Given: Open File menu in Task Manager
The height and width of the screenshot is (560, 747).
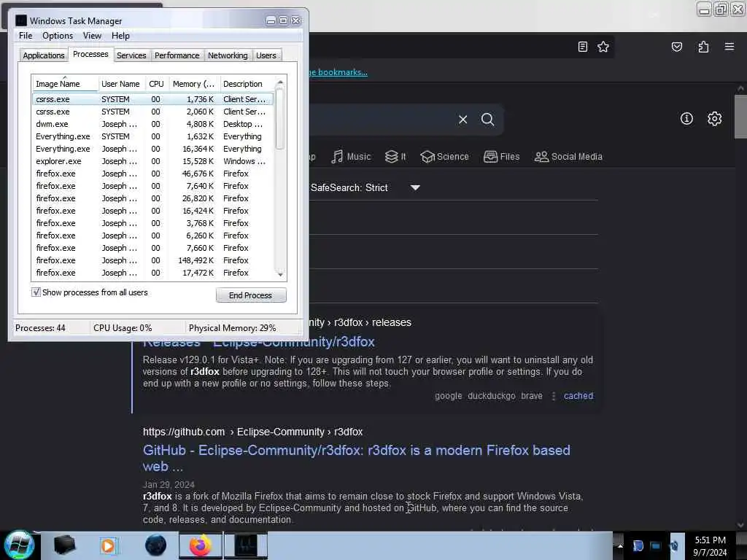Looking at the screenshot, I should coord(26,36).
